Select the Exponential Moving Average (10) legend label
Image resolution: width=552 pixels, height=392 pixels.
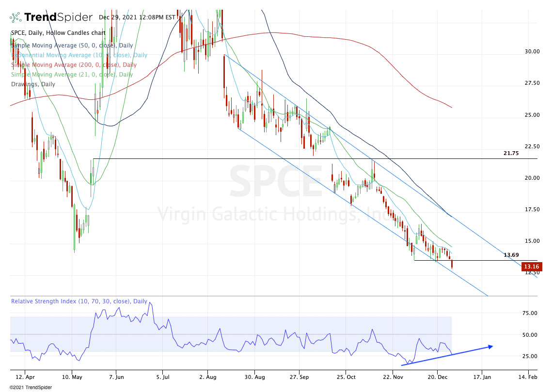pos(79,55)
